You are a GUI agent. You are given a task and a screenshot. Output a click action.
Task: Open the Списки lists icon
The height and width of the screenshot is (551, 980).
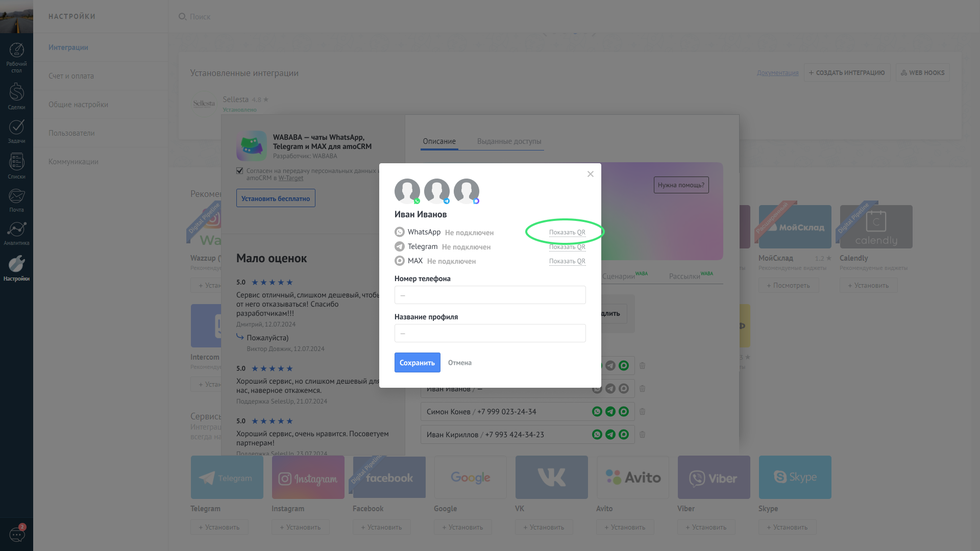pos(16,166)
